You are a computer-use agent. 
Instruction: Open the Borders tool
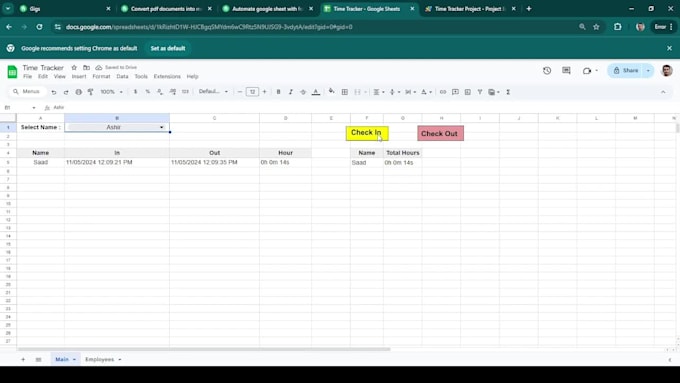(345, 92)
